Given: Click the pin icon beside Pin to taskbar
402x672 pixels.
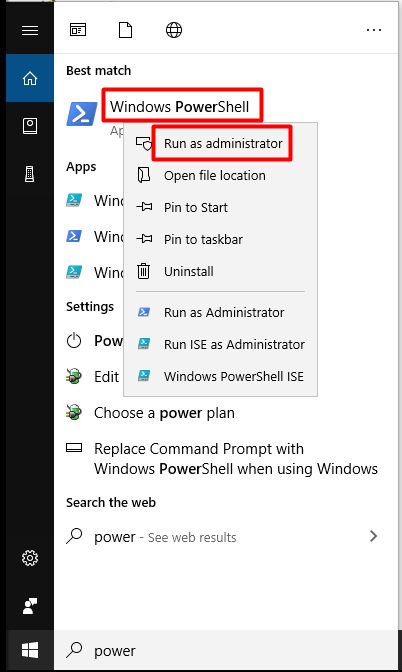Looking at the screenshot, I should click(144, 239).
